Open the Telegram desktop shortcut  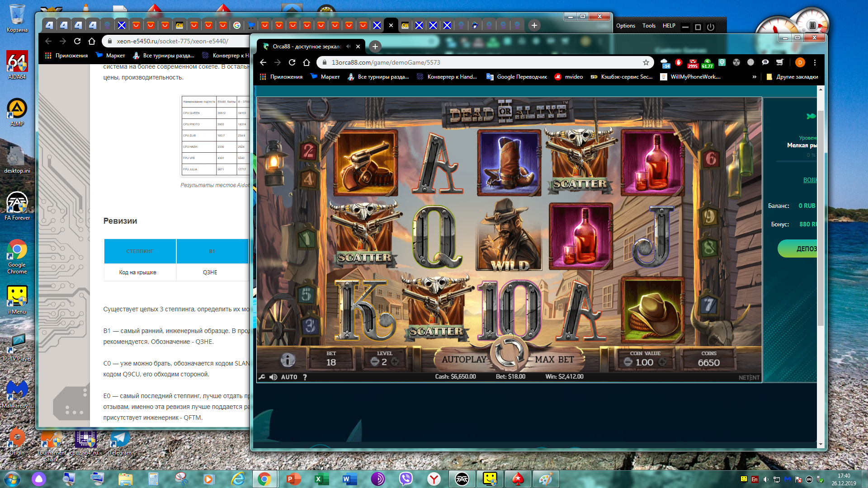pos(120,442)
